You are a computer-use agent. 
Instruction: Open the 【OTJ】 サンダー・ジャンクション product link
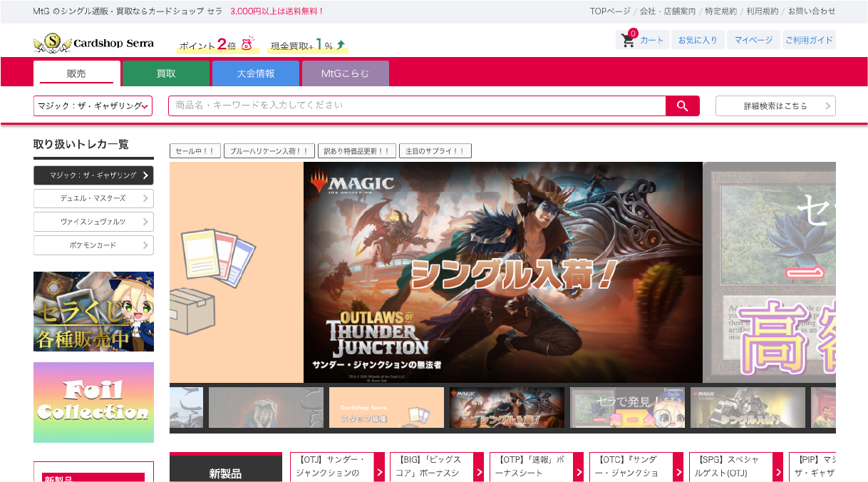click(x=337, y=466)
